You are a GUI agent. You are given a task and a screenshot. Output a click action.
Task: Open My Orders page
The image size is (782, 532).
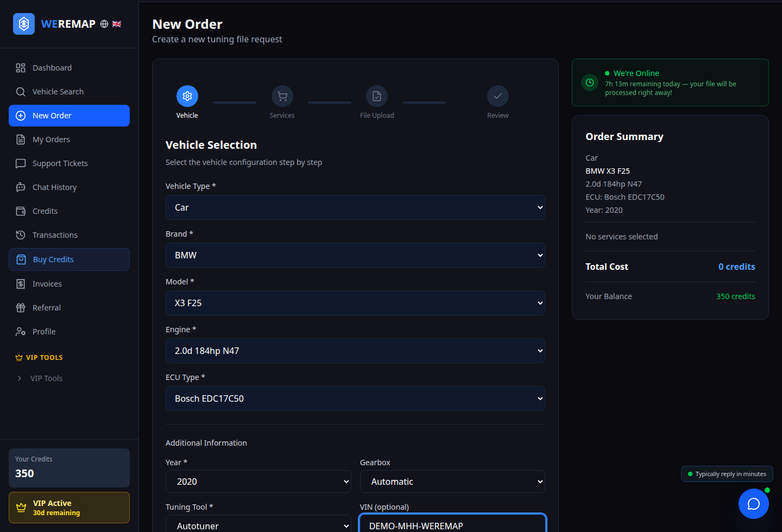pos(69,140)
